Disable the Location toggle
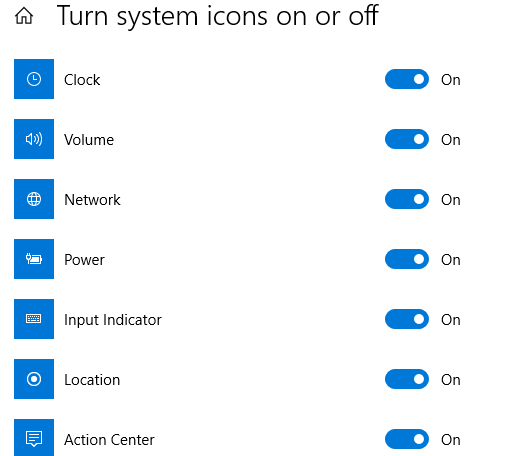 coord(407,379)
